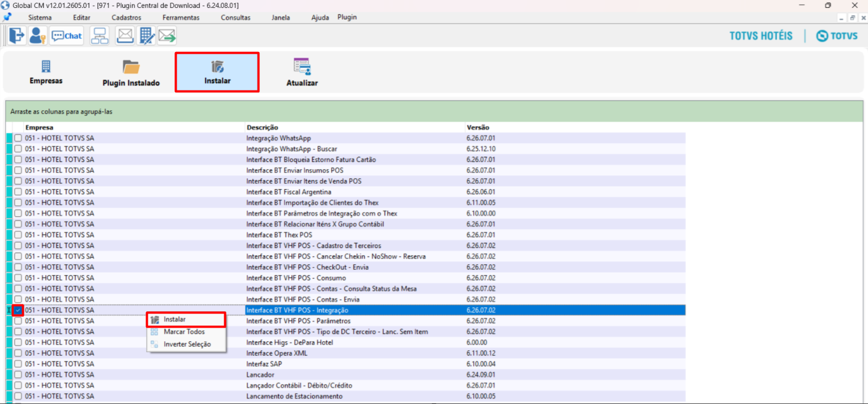Choose Marcar Todos in context menu
Viewport: 868px width, 404px height.
pos(186,332)
